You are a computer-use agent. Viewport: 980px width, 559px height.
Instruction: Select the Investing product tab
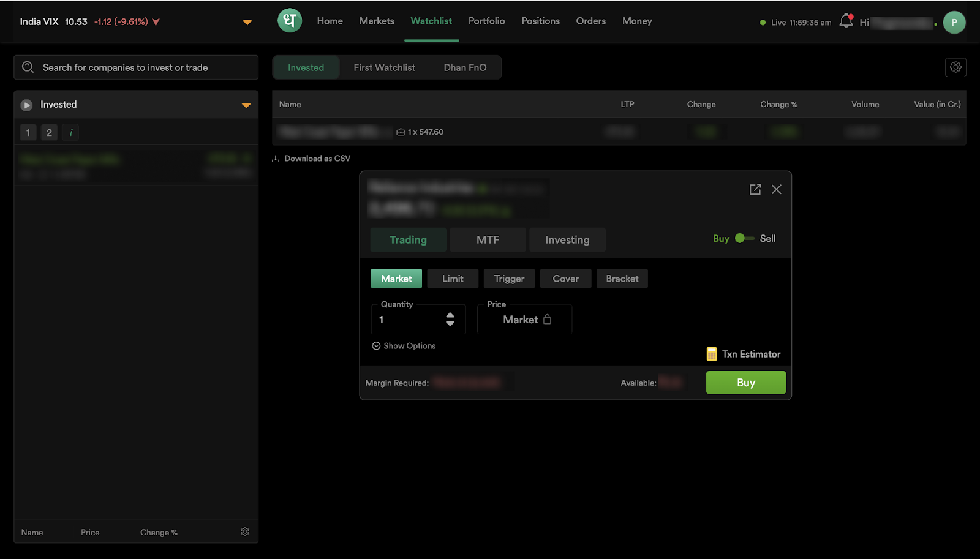point(568,240)
